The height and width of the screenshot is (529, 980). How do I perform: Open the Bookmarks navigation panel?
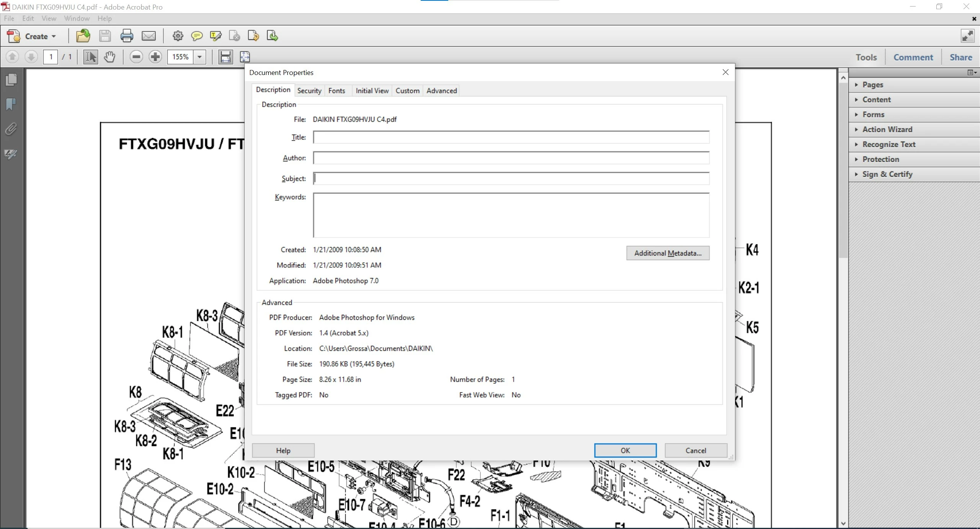[11, 104]
